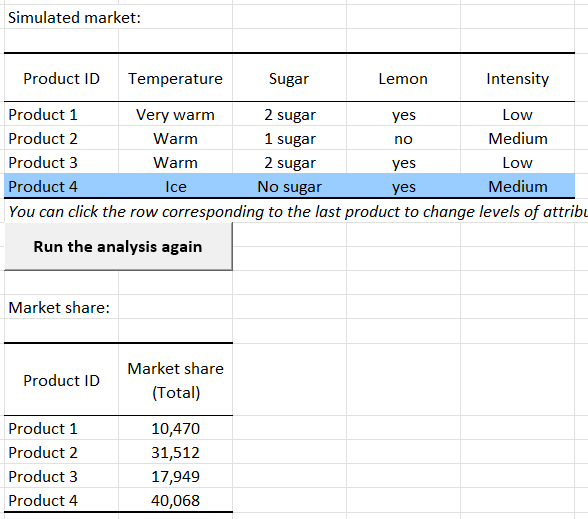This screenshot has width=588, height=519.
Task: Select Product 3's lemon 'yes' cell
Action: (x=404, y=163)
